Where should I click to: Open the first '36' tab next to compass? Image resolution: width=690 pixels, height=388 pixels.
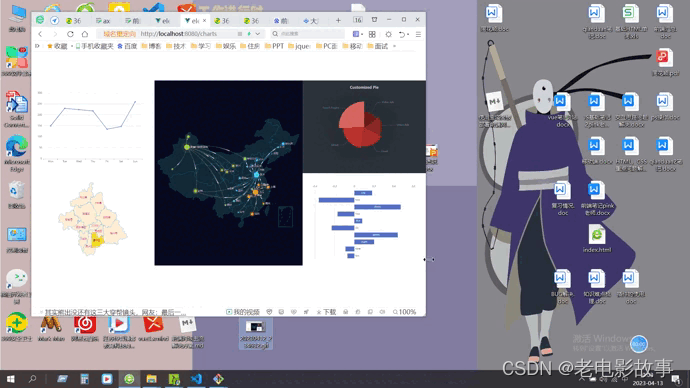click(x=73, y=21)
